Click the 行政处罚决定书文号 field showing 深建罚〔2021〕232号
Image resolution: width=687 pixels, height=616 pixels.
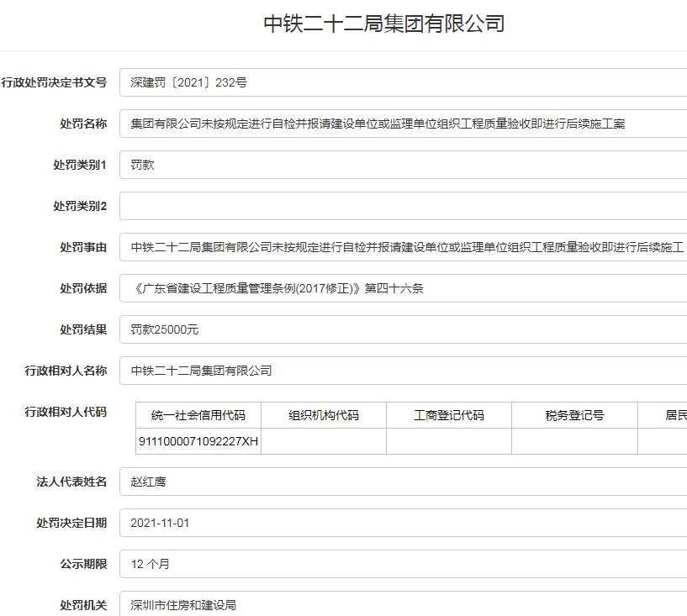pos(403,82)
